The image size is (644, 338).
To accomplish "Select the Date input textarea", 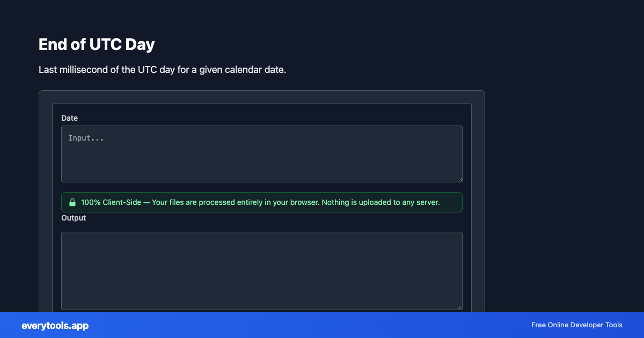I will click(x=261, y=154).
